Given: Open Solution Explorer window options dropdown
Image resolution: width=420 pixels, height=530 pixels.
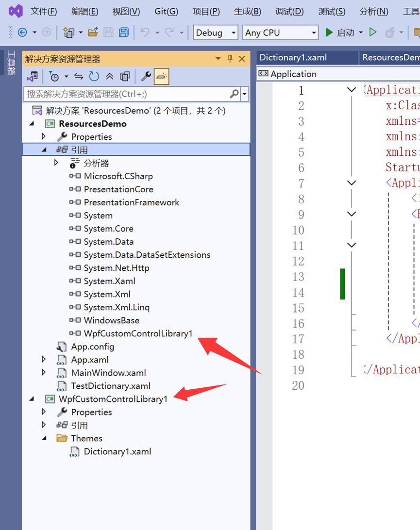Looking at the screenshot, I should point(218,59).
